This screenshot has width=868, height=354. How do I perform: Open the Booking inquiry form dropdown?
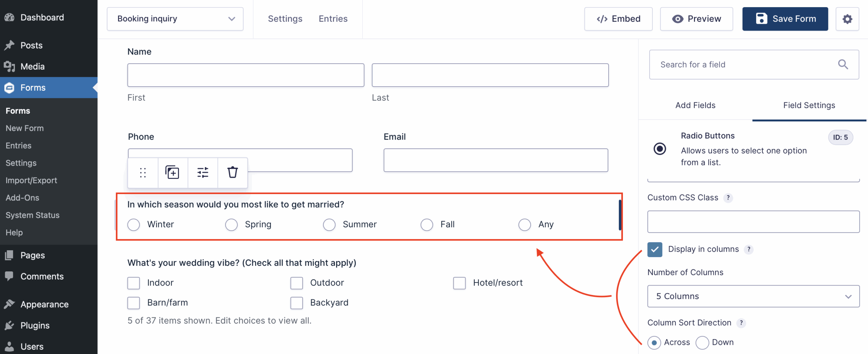[x=175, y=19]
